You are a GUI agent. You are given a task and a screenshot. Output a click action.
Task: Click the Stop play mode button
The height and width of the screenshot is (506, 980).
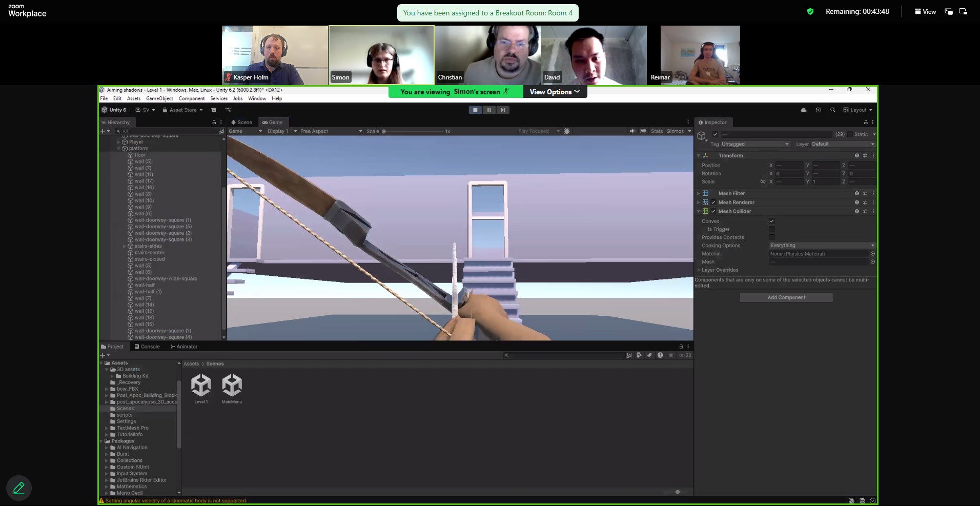475,110
